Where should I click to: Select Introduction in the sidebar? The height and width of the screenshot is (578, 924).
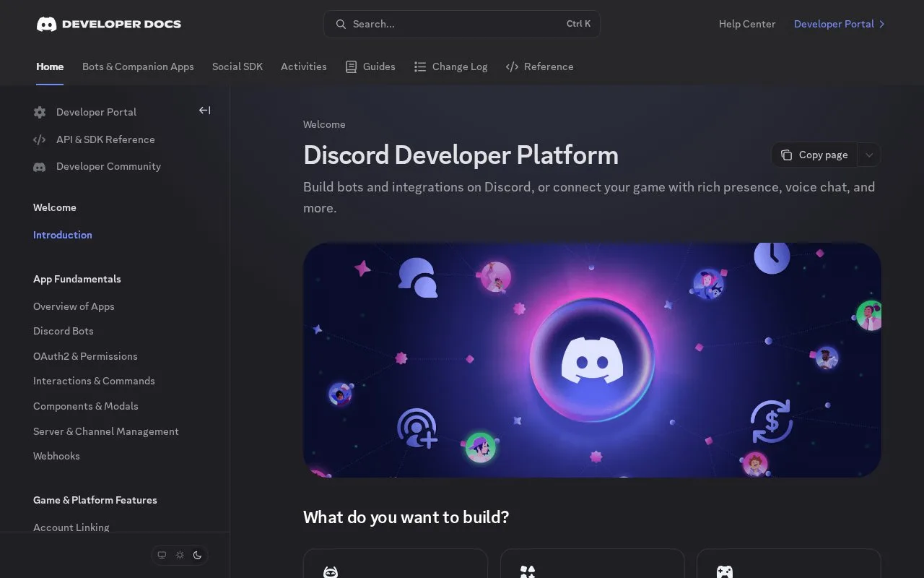point(63,235)
